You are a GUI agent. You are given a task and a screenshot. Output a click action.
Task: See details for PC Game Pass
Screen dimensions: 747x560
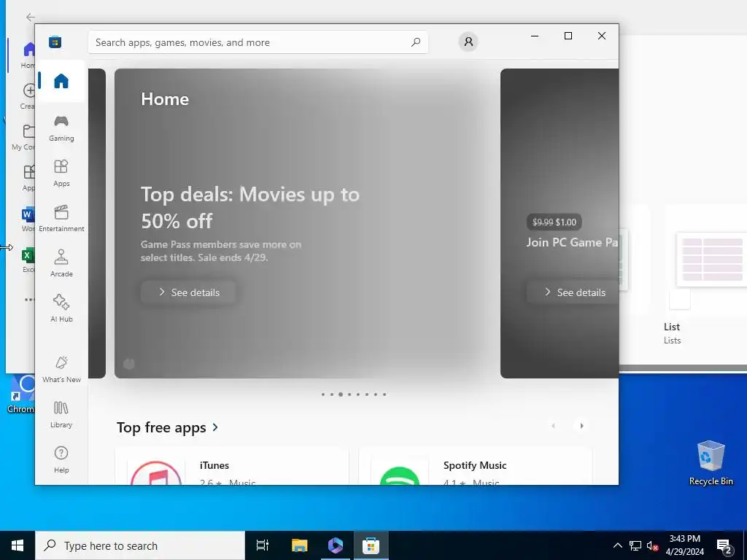pos(573,292)
